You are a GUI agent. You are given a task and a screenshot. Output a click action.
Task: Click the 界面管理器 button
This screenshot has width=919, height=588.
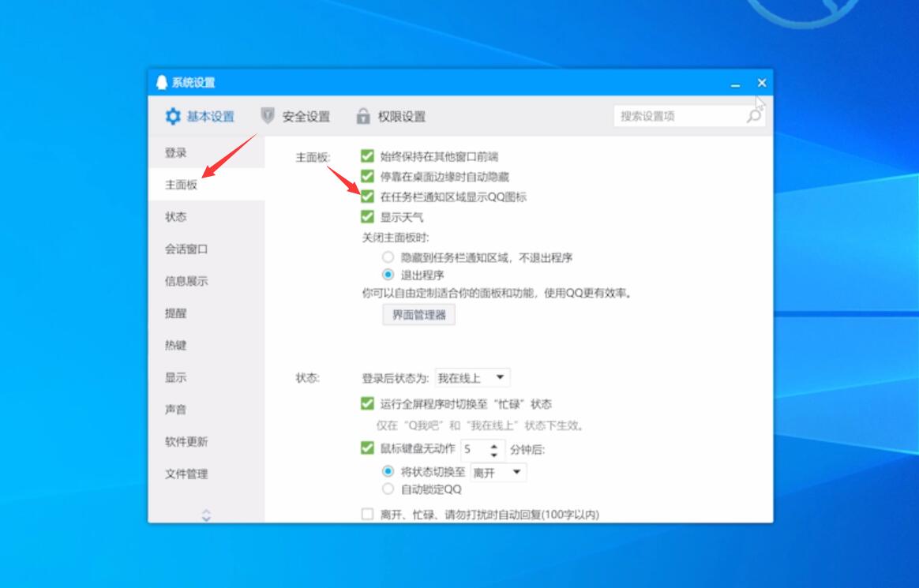click(x=419, y=314)
